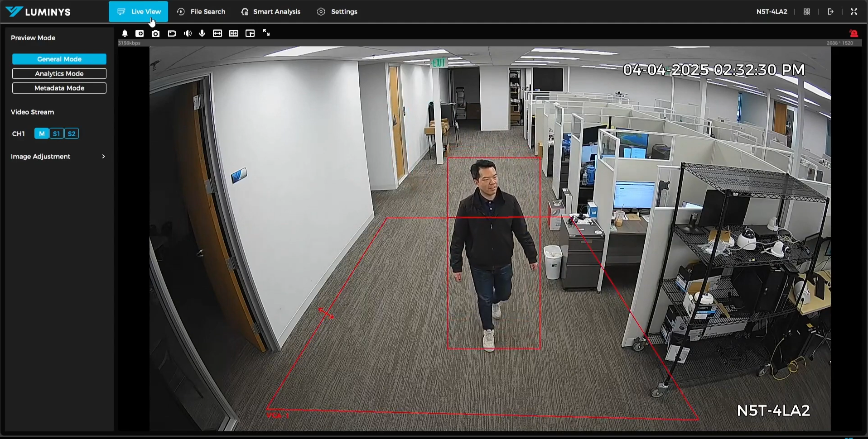Click the red alarm siren indicator

point(854,33)
